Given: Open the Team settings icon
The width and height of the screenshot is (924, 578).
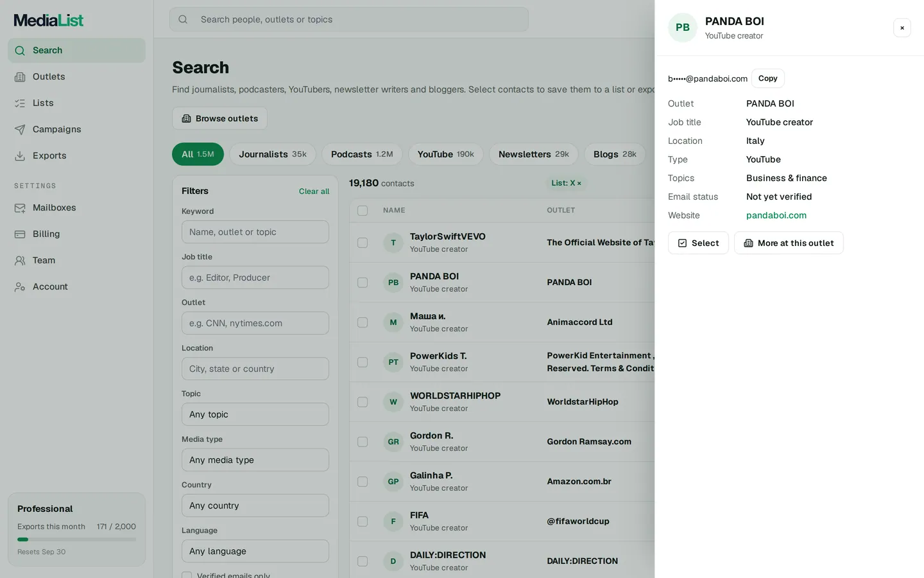Looking at the screenshot, I should (x=20, y=260).
